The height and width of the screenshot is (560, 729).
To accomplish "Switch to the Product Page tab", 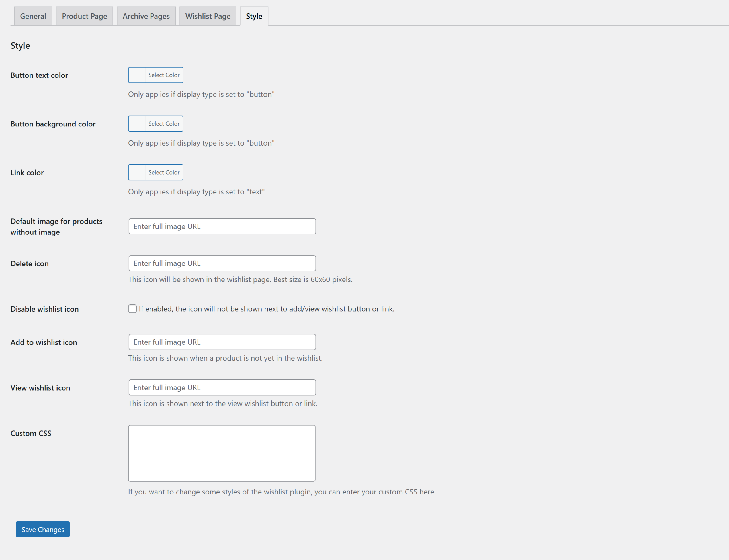I will (x=84, y=16).
